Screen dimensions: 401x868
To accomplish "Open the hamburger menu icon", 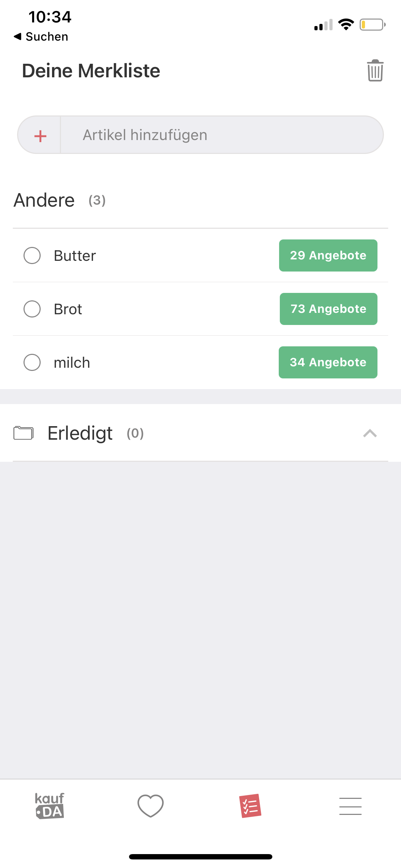I will pos(350,806).
